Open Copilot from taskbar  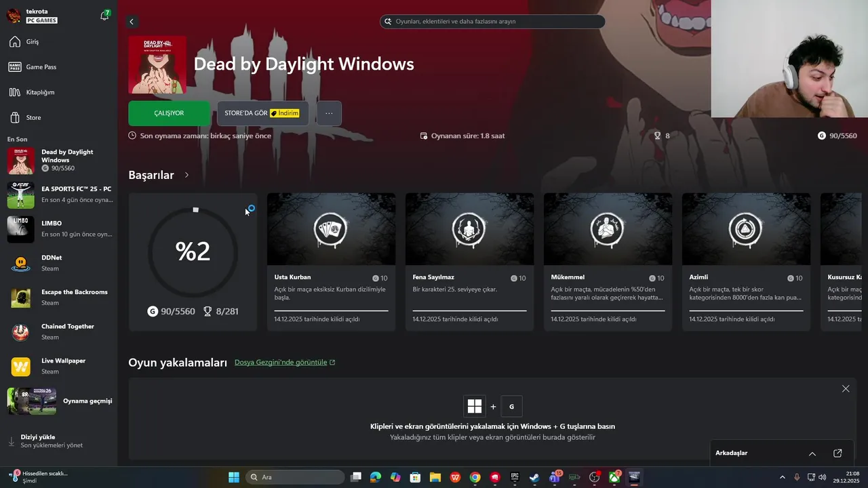coord(395,477)
